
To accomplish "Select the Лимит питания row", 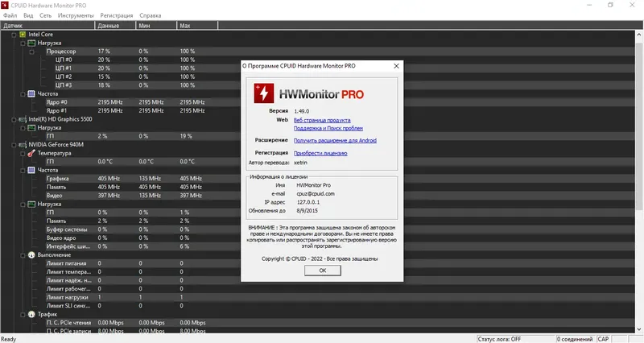I will coord(317,263).
